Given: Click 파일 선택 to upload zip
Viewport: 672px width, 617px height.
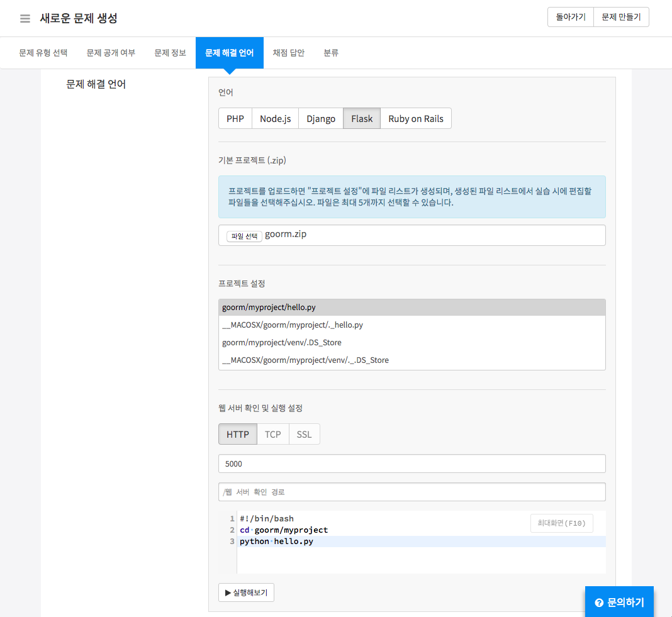Looking at the screenshot, I should coord(244,236).
